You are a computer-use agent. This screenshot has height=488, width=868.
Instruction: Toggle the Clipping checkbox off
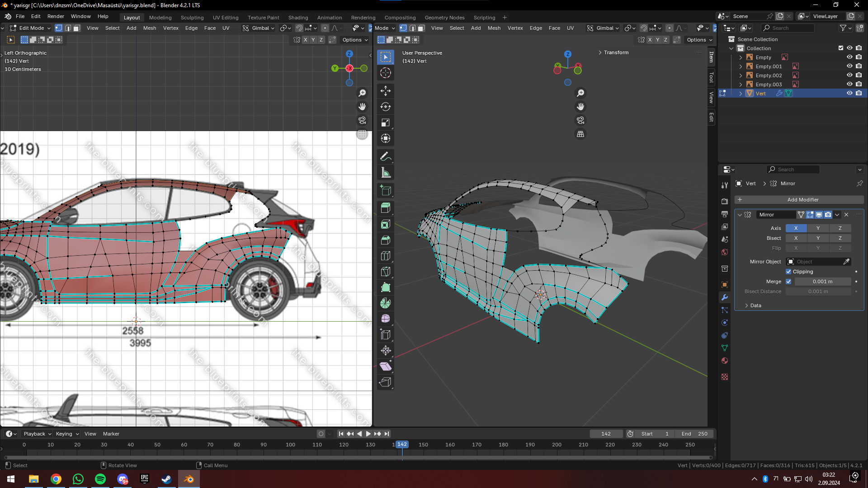pos(788,272)
